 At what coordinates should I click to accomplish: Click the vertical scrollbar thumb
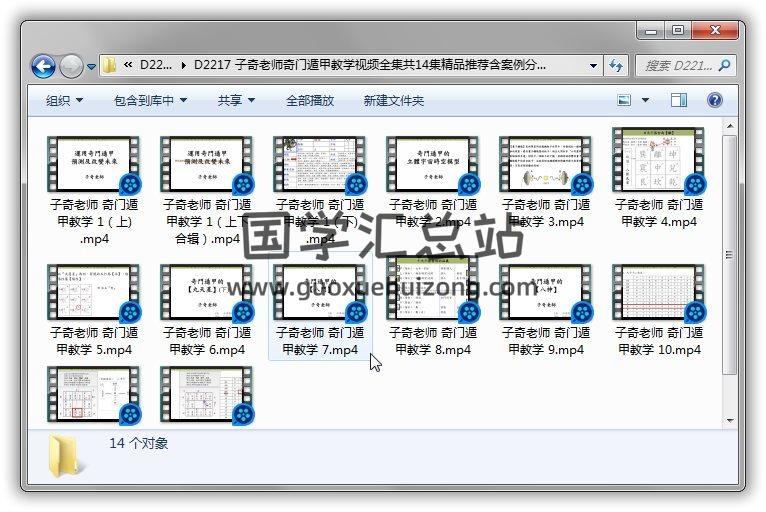click(730, 255)
